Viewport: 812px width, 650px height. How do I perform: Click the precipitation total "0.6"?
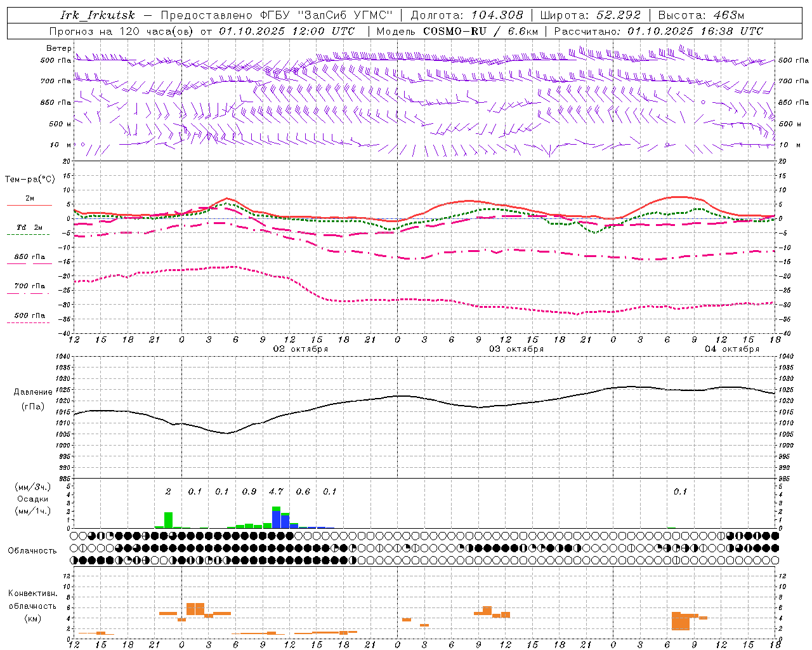pos(303,491)
